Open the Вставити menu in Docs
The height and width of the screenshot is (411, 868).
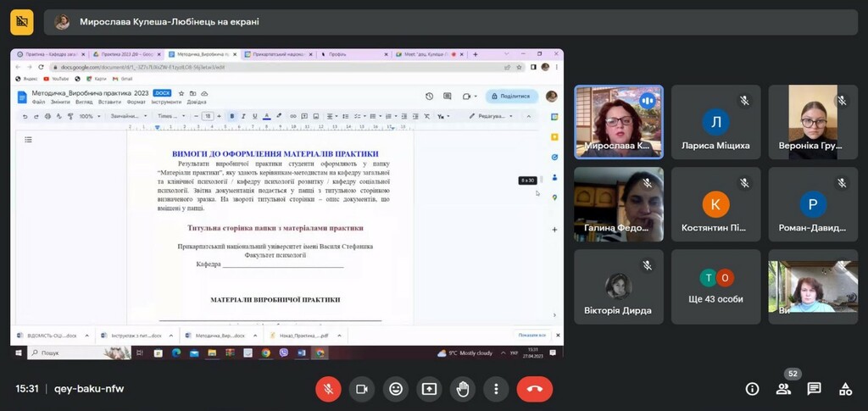(x=109, y=103)
